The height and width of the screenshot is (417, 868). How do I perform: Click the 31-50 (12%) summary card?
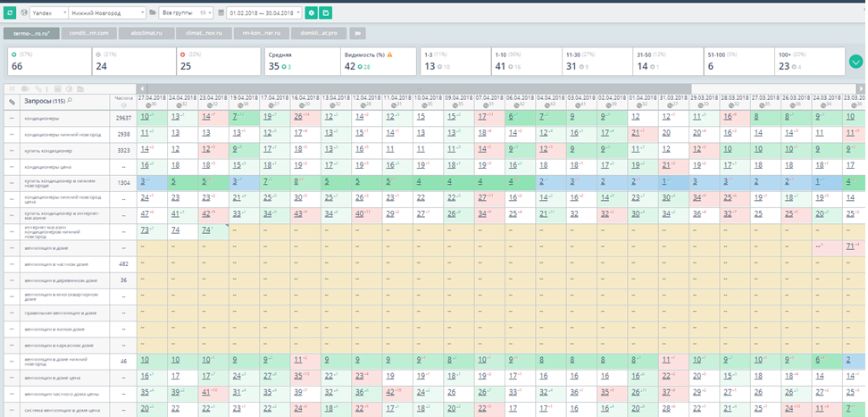click(668, 61)
